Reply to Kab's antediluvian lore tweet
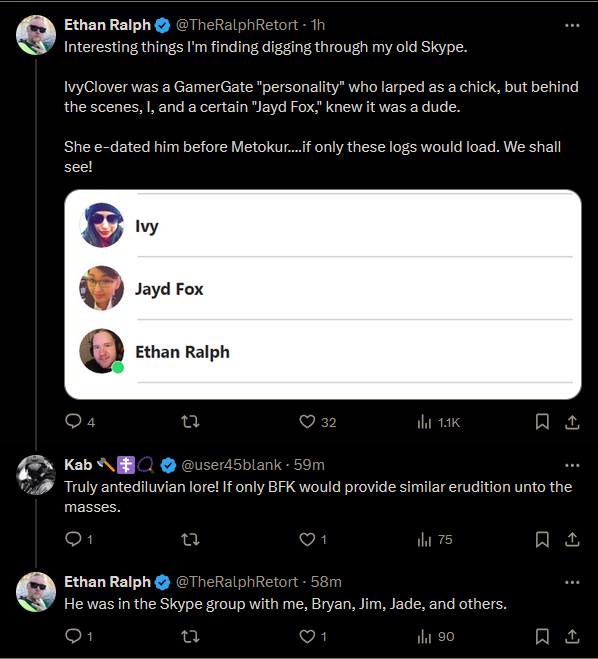Screen dimensions: 598x659 pos(79,539)
